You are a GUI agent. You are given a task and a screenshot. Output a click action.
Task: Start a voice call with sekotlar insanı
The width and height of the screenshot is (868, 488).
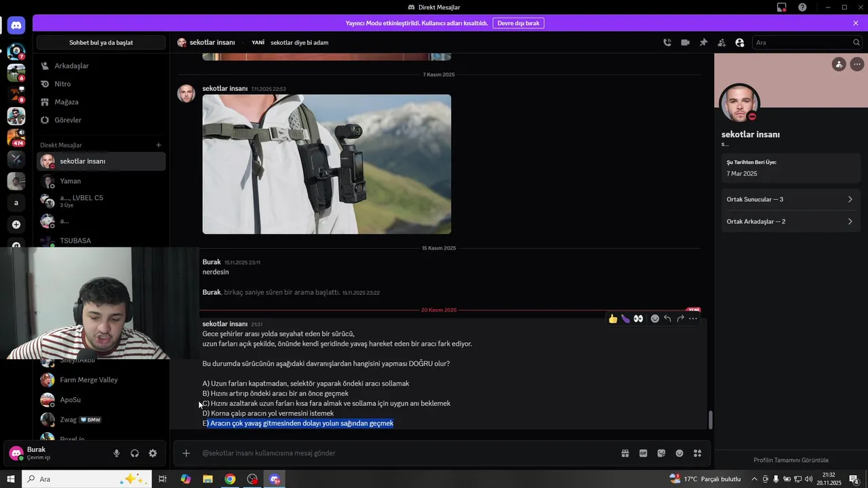667,42
